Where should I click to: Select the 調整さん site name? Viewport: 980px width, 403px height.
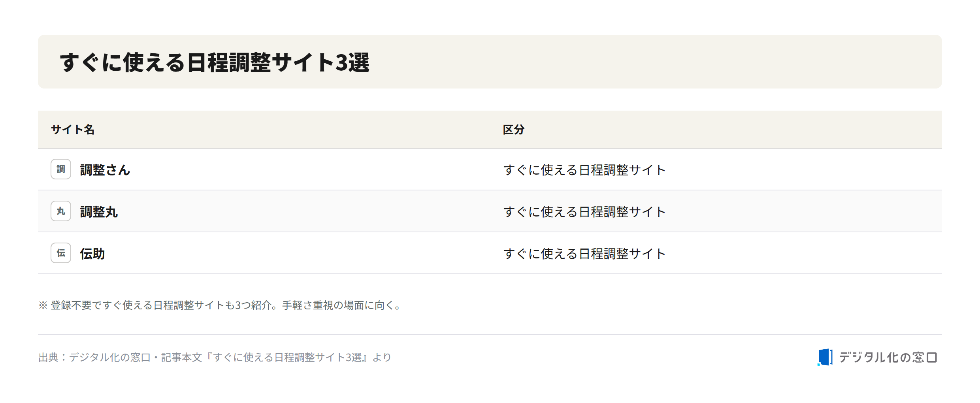click(x=105, y=170)
